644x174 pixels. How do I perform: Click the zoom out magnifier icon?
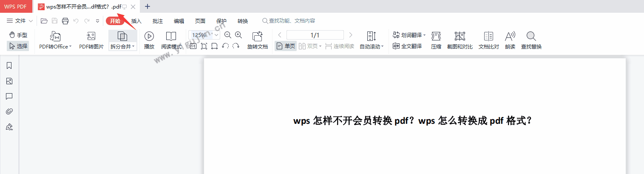pyautogui.click(x=227, y=35)
